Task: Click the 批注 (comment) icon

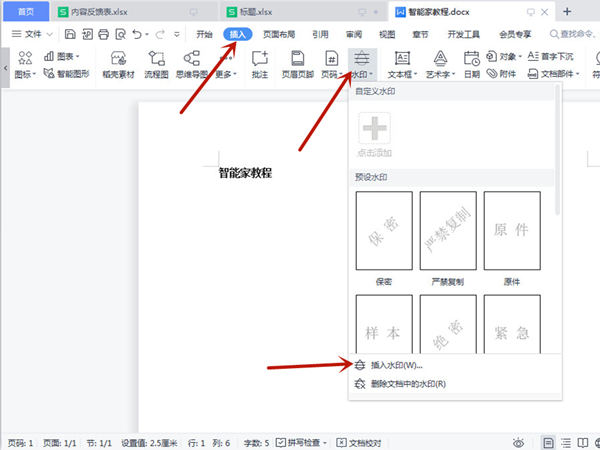Action: click(260, 63)
